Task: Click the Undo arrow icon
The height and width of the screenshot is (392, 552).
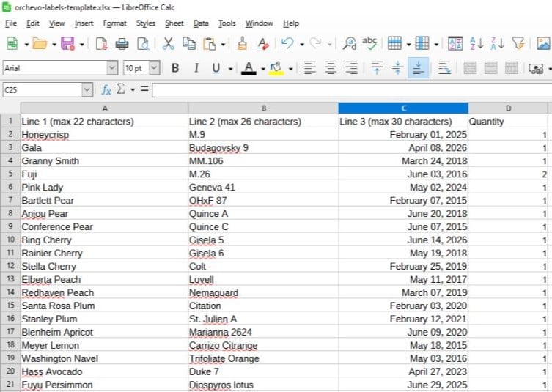Action: (x=287, y=44)
